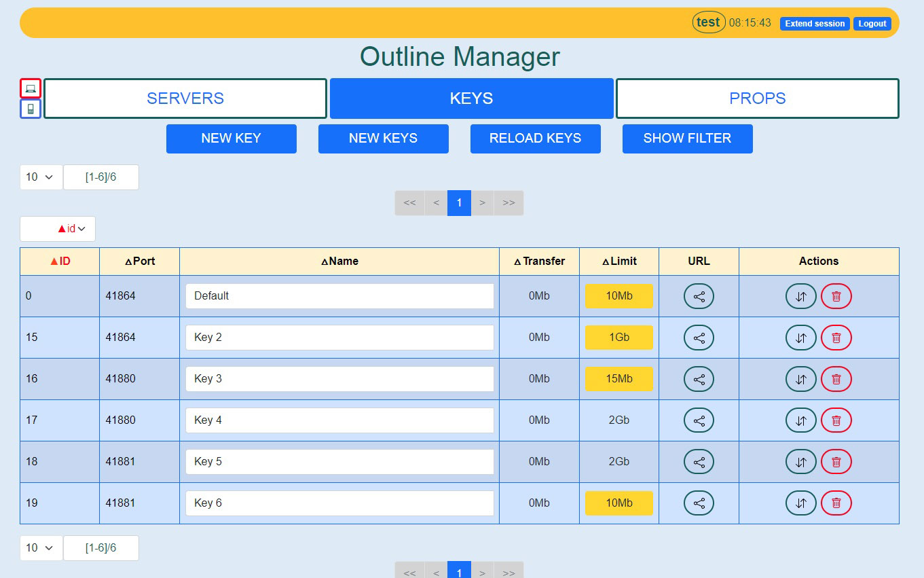Open the id sort order dropdown
Screen dimensions: 924x578
click(x=58, y=229)
